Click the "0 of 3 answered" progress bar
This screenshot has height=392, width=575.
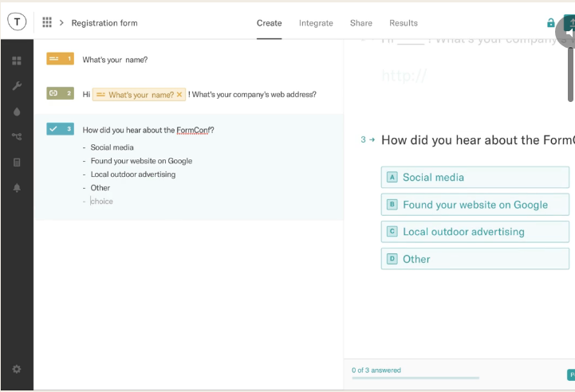415,378
